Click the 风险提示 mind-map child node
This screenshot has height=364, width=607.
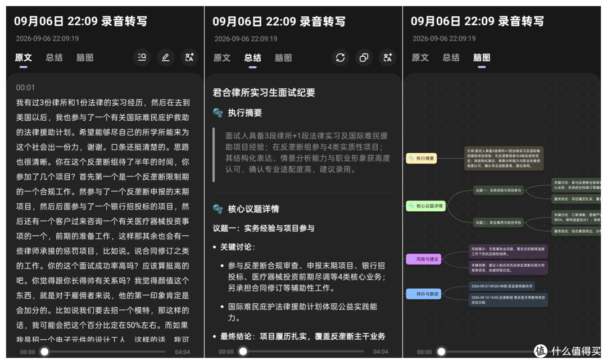508,252
